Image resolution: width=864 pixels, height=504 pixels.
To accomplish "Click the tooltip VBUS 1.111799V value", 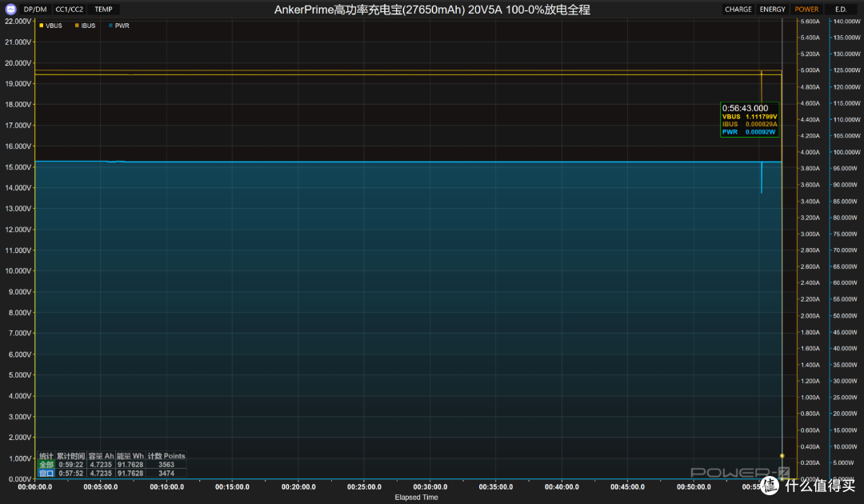I will tap(761, 117).
